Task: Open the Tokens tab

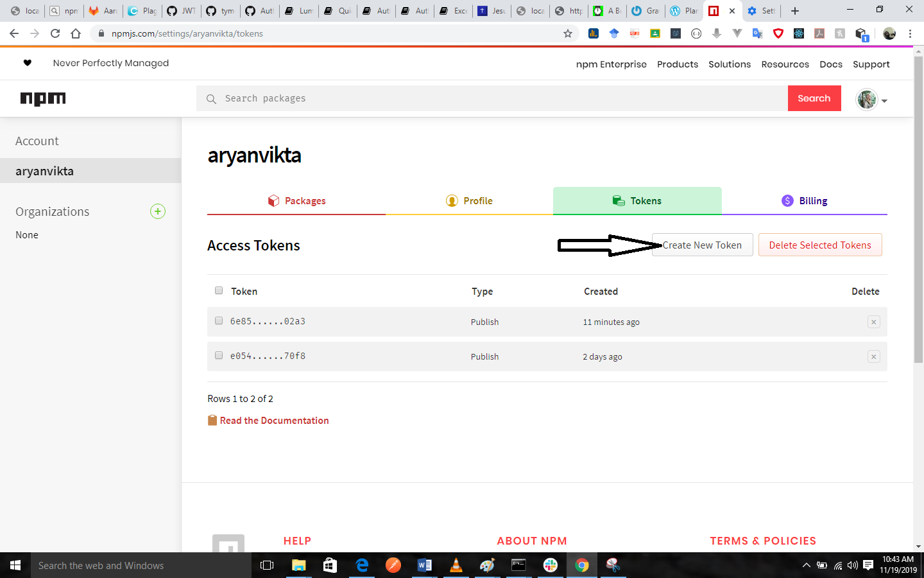Action: coord(637,201)
